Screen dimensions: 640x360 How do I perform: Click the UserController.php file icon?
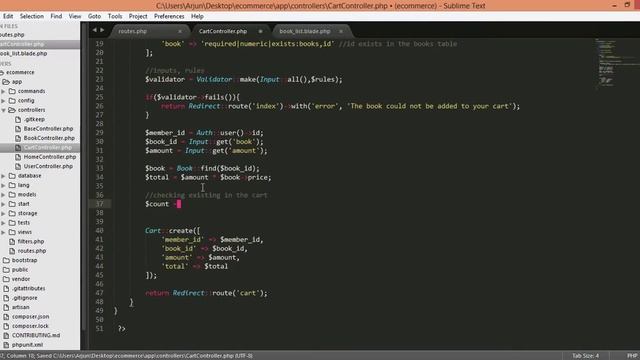(18, 166)
